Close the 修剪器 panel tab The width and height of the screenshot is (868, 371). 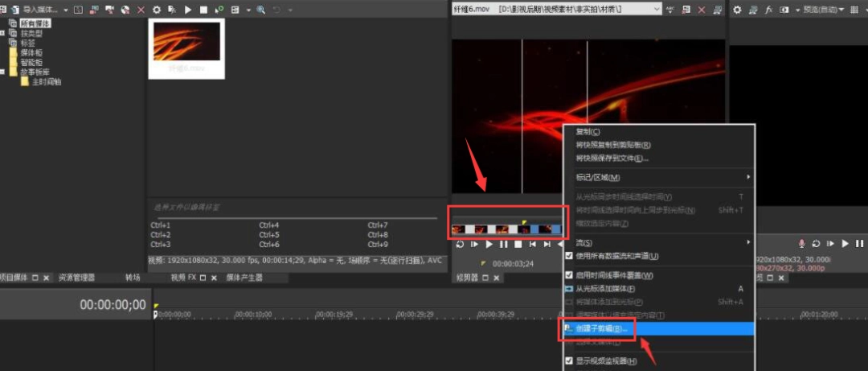496,278
